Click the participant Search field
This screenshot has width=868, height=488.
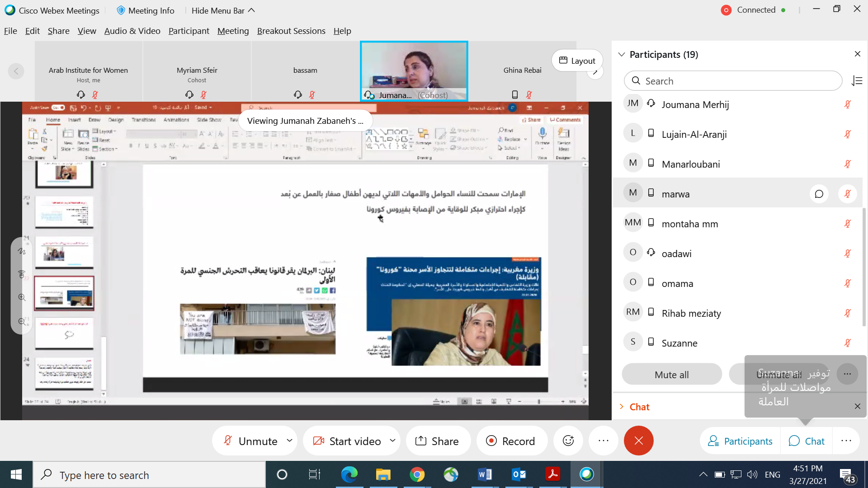pyautogui.click(x=733, y=81)
